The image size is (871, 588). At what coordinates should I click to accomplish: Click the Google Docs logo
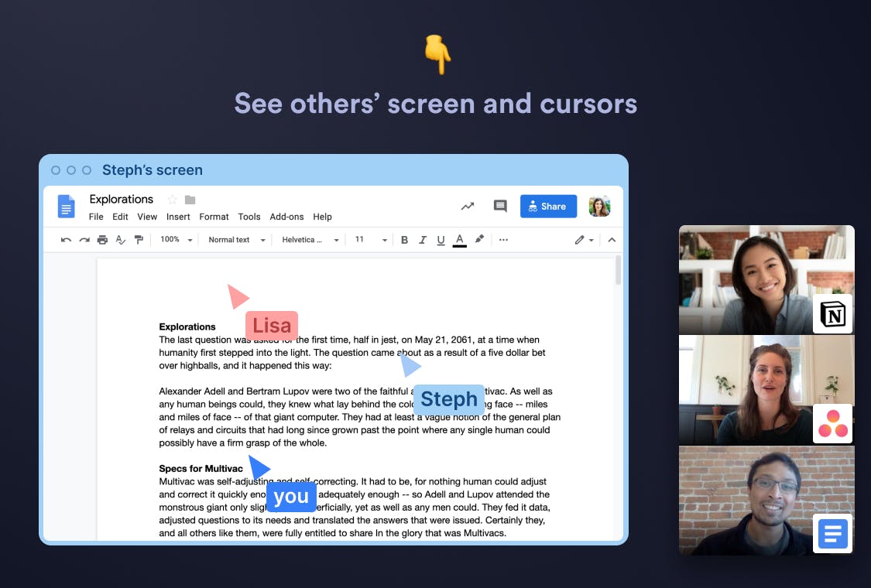click(x=66, y=206)
